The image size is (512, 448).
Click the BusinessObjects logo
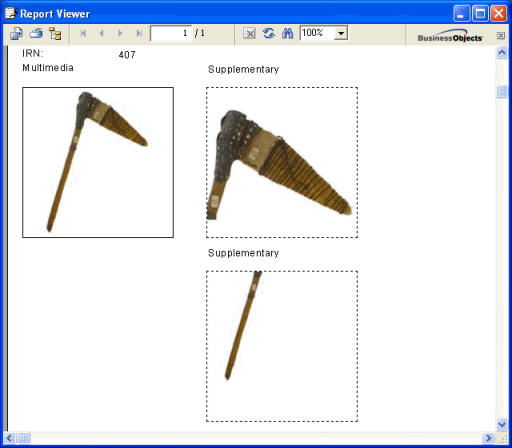pos(450,36)
